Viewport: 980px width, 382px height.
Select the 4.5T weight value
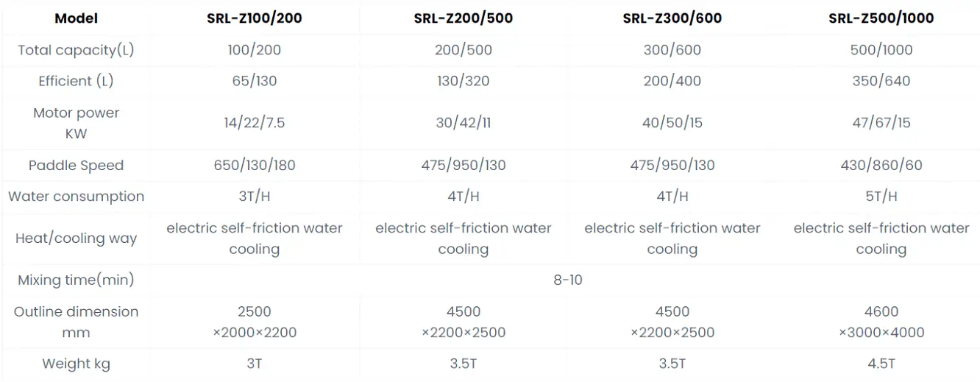[x=881, y=364]
